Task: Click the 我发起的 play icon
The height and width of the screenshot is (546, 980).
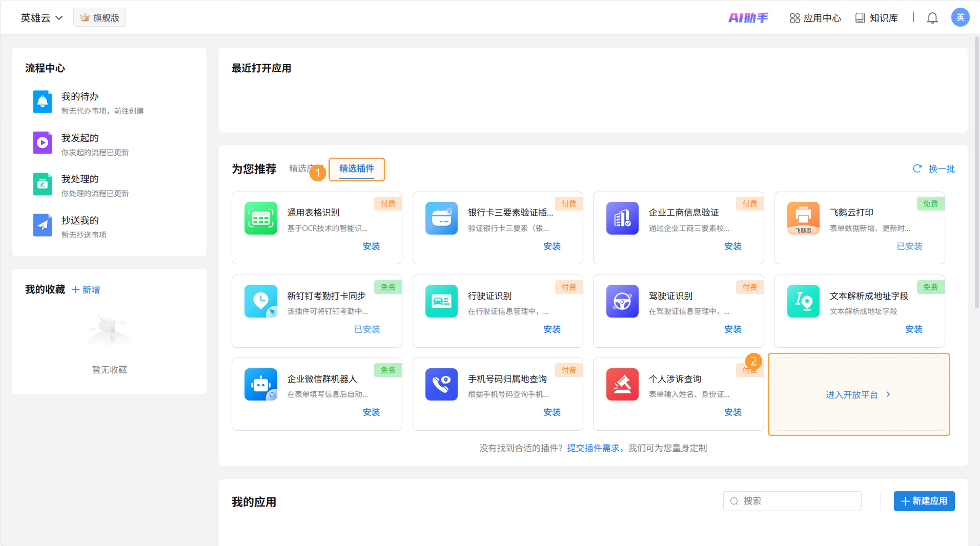Action: (42, 143)
